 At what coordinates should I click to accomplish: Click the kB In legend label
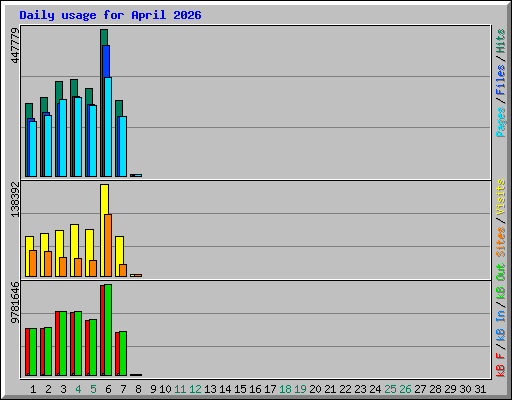click(x=500, y=325)
